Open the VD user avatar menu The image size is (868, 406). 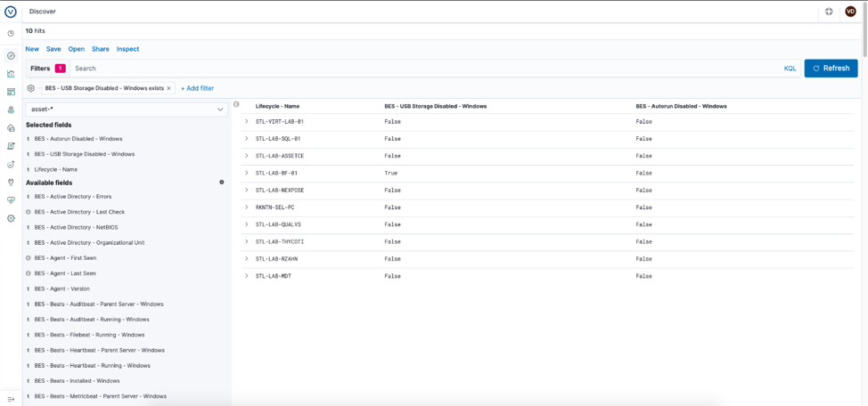pyautogui.click(x=851, y=12)
